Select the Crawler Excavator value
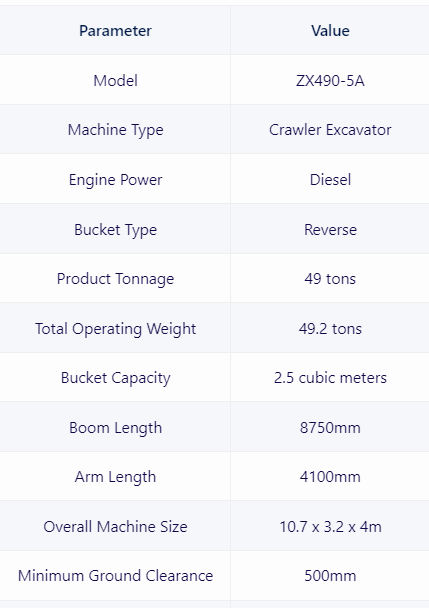This screenshot has width=429, height=608. (x=330, y=130)
